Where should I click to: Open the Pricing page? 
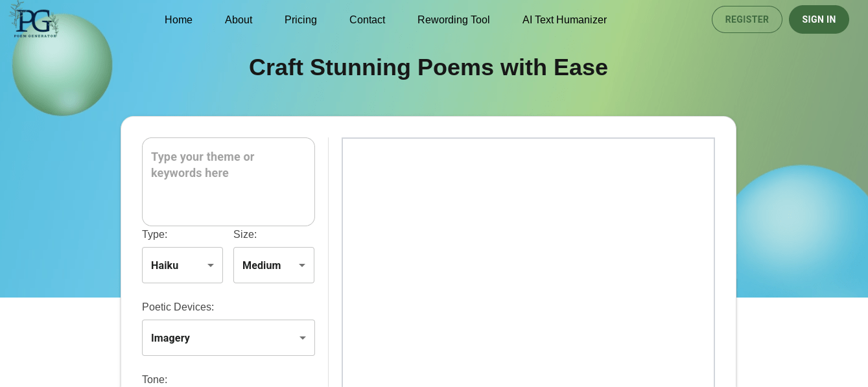tap(301, 19)
